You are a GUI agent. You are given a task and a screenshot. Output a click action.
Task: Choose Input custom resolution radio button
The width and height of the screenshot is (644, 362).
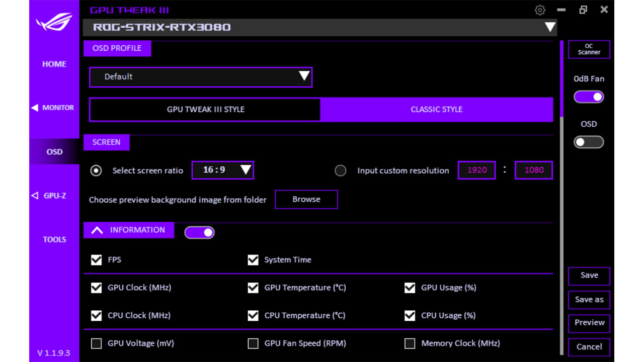coord(341,170)
